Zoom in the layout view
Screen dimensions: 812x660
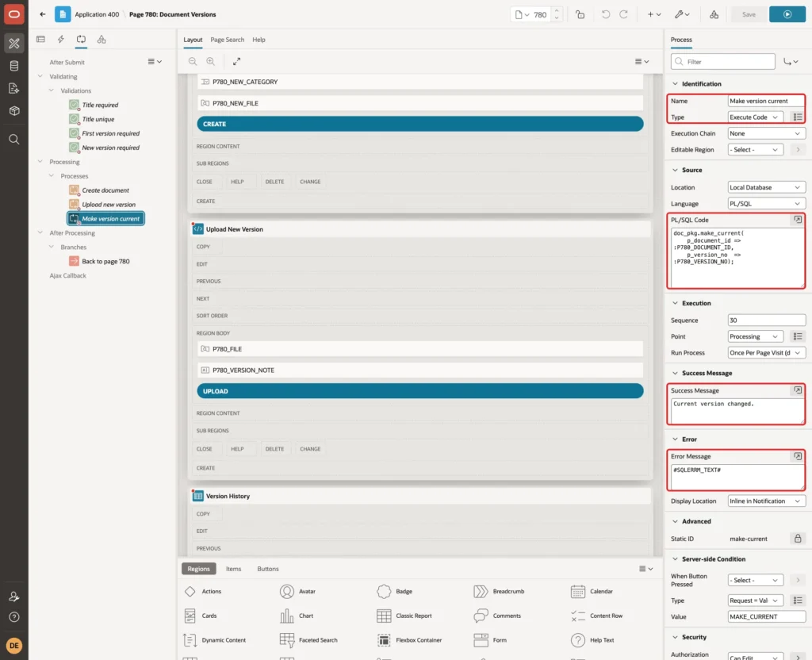coord(211,61)
